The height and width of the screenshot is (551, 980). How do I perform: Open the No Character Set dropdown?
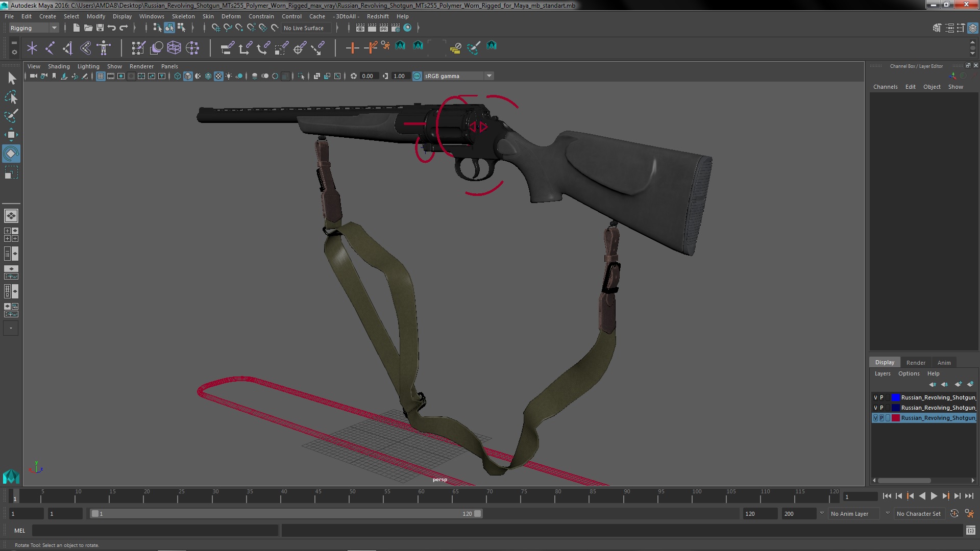point(919,514)
